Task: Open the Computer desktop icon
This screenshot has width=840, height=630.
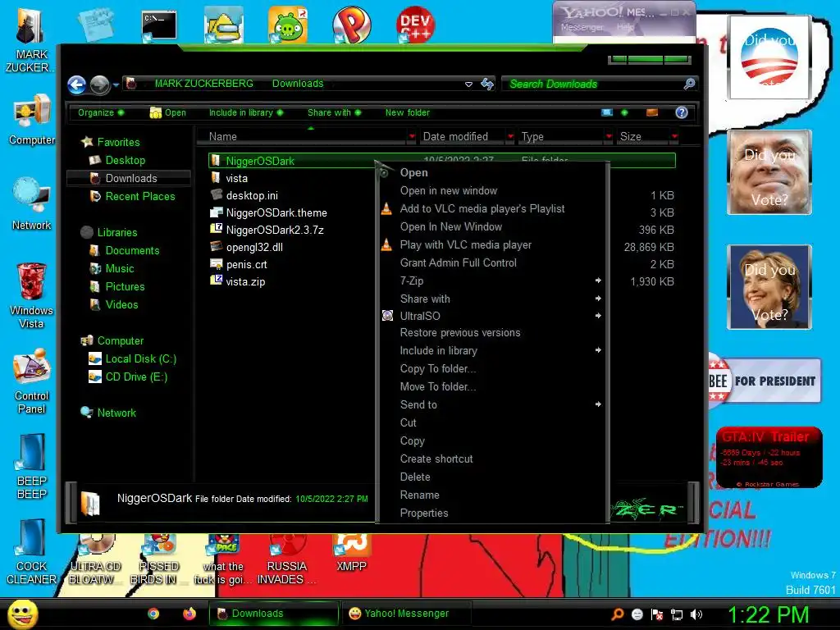Action: click(x=32, y=120)
